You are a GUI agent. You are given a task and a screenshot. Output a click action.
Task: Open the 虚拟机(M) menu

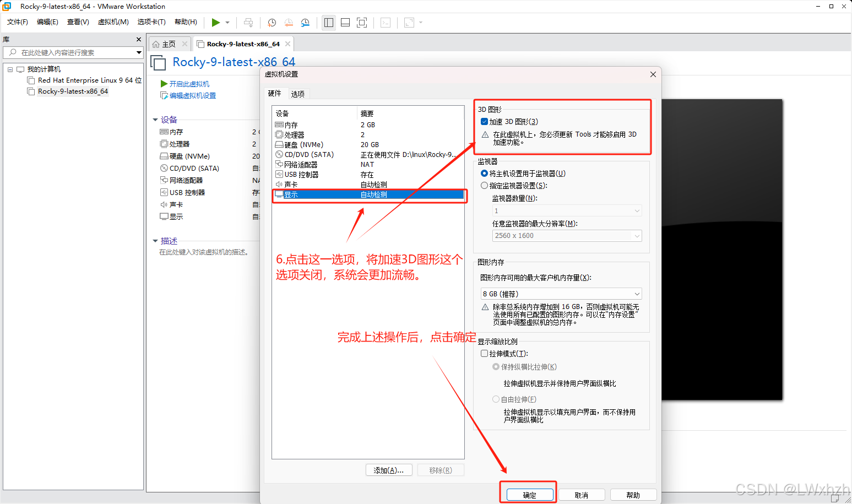tap(113, 22)
